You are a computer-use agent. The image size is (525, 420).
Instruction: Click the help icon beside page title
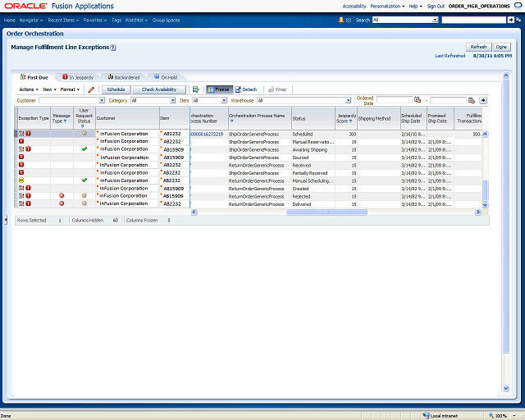point(113,48)
